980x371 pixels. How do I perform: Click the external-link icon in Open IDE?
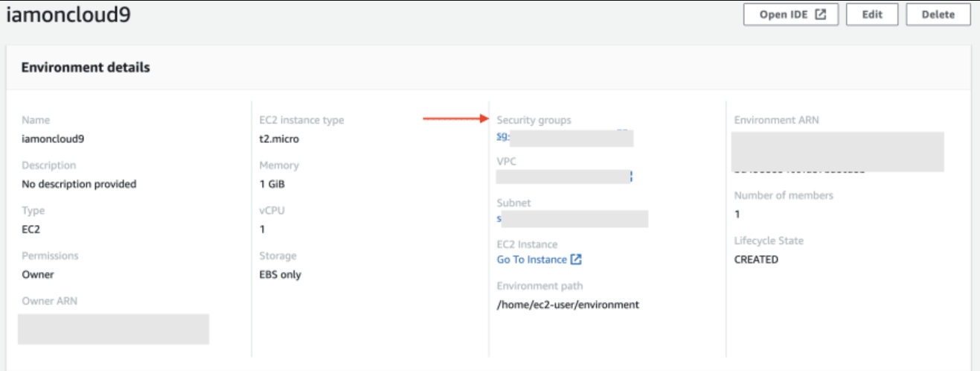coord(822,15)
